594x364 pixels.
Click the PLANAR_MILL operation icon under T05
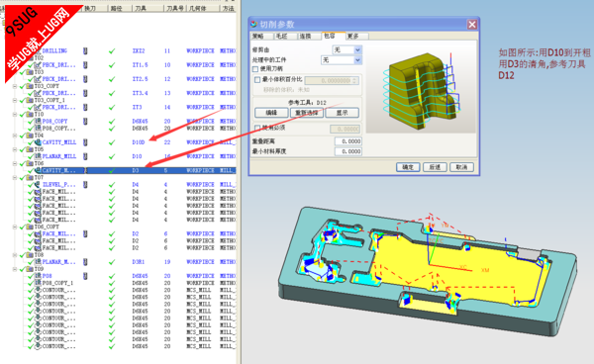pyautogui.click(x=38, y=156)
